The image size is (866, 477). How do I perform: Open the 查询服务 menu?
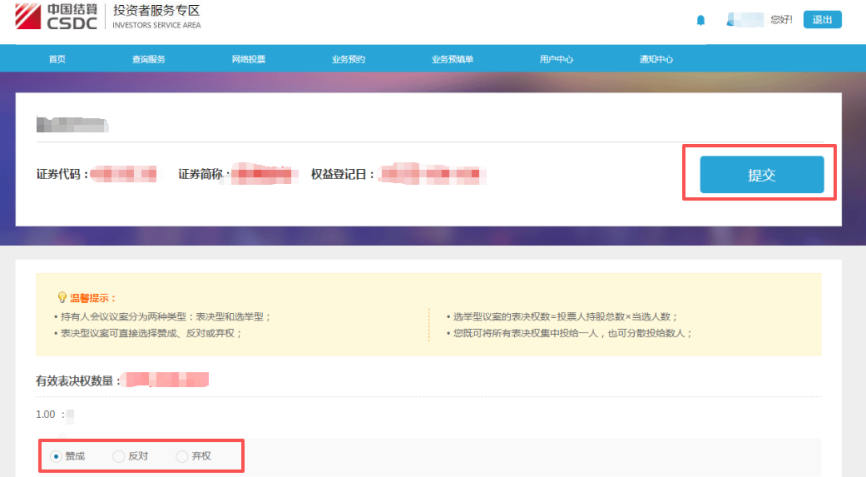click(148, 59)
